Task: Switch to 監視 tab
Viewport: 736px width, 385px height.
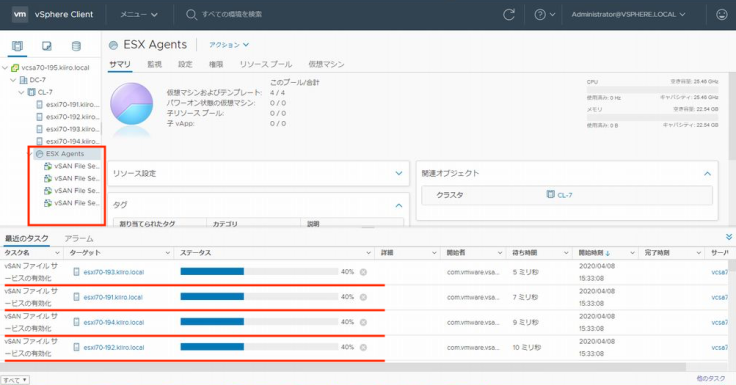Action: tap(154, 64)
